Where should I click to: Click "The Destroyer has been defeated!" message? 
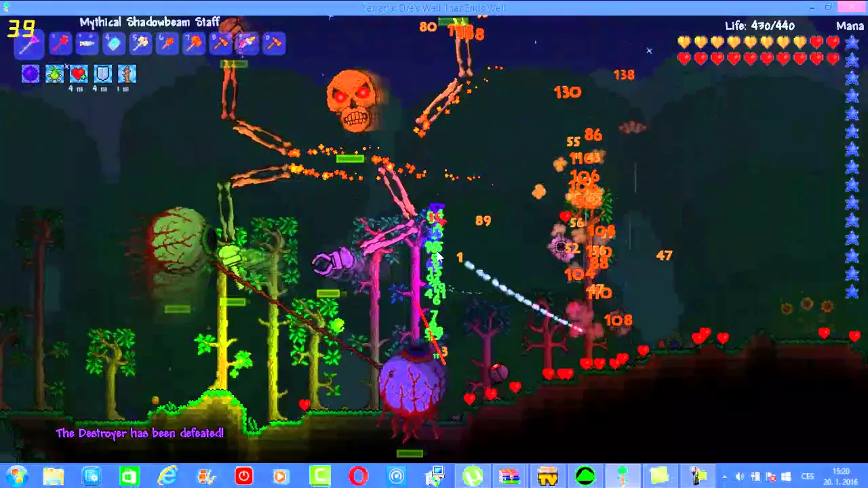coord(140,432)
